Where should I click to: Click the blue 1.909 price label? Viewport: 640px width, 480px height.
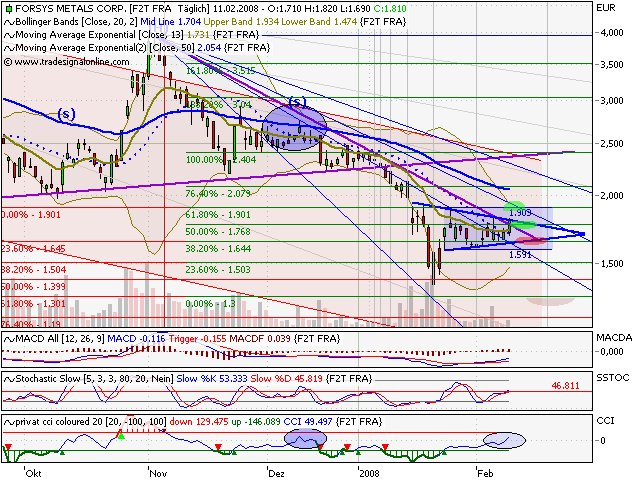pos(520,213)
